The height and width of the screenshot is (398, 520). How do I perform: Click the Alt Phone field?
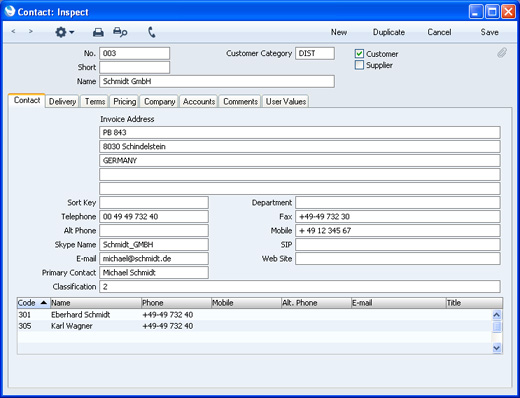coord(154,230)
